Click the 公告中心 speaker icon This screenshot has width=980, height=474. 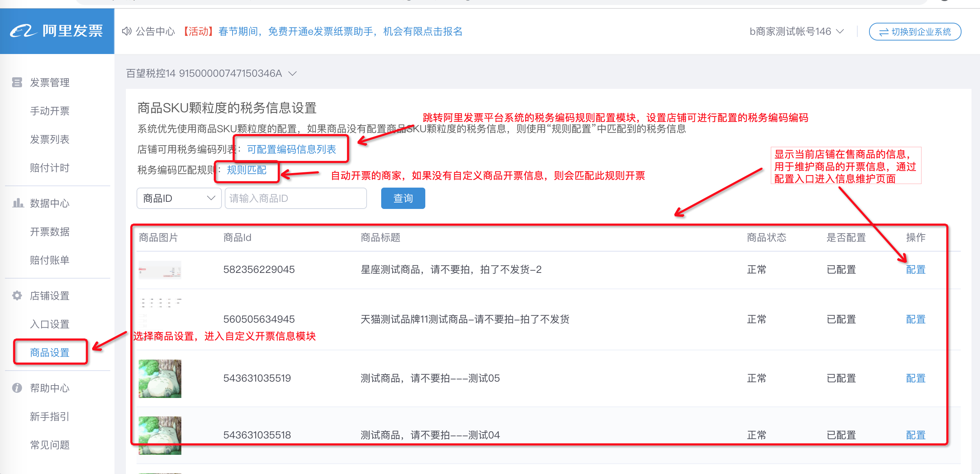click(126, 31)
